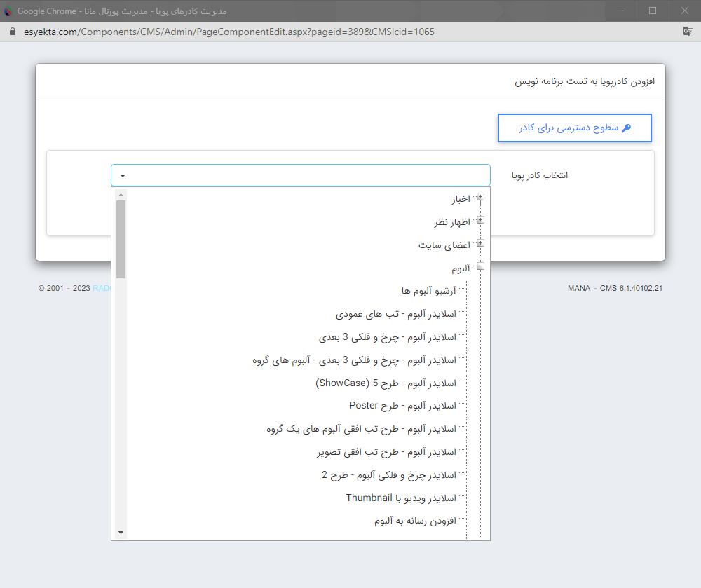Select آرشیو آلبوم ها item
Screen dimensions: 701x588
pyautogui.click(x=428, y=290)
